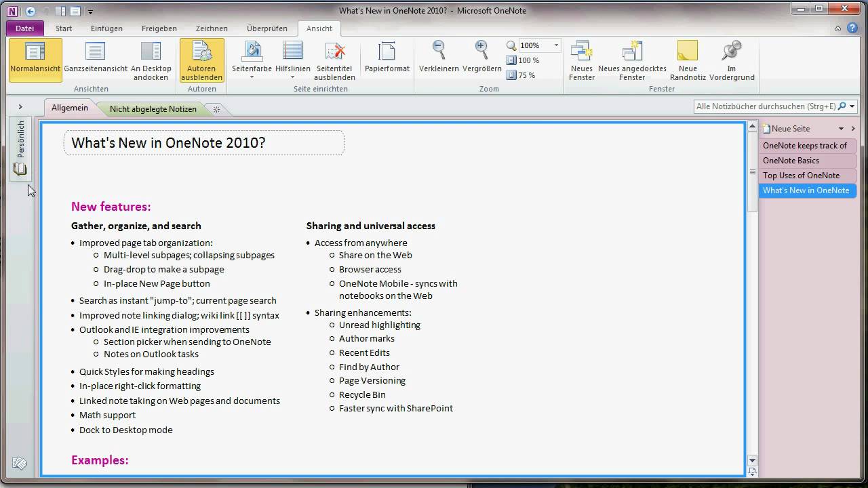
Task: Click text Math support
Action: click(x=107, y=415)
